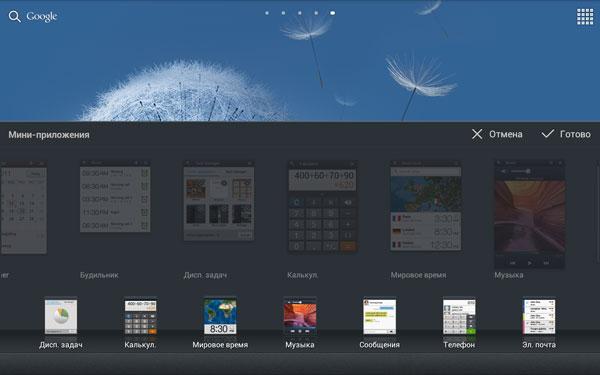Click the checkmark icon beside Готово
Screen dimensions: 600x375
point(548,134)
